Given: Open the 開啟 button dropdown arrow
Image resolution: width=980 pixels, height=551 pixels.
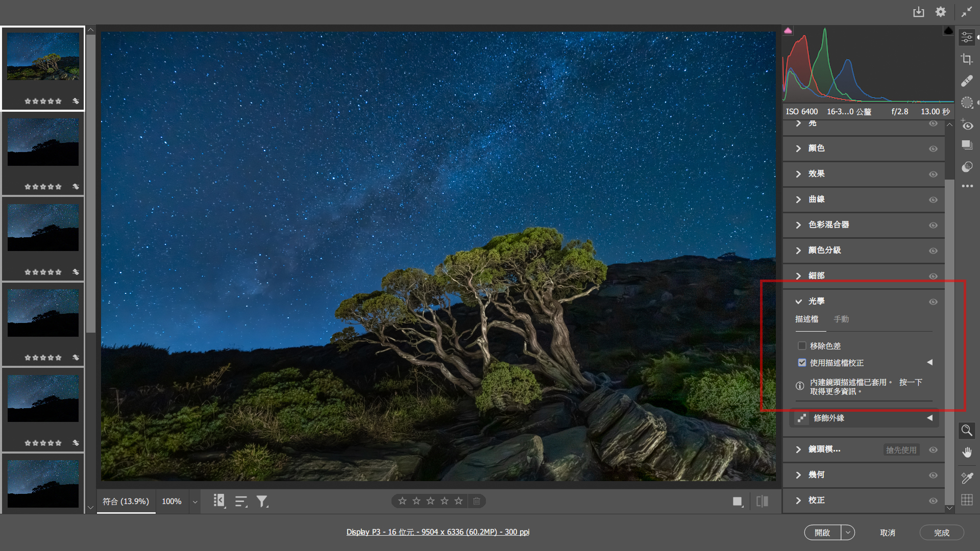Looking at the screenshot, I should click(x=848, y=533).
